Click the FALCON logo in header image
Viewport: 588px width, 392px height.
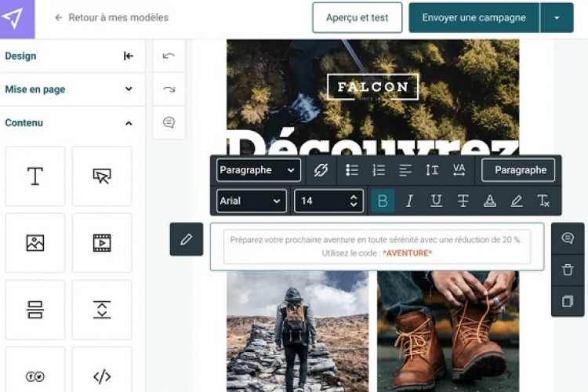click(372, 87)
